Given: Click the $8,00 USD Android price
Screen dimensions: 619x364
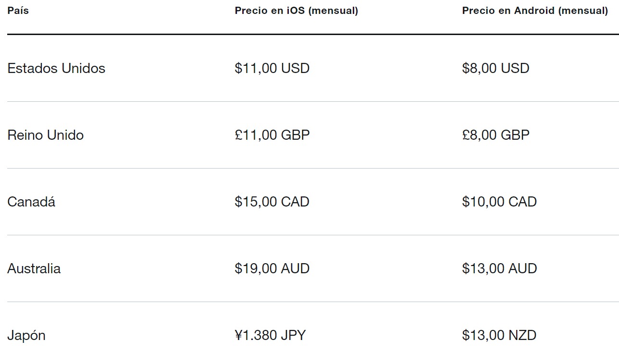Looking at the screenshot, I should [x=495, y=68].
